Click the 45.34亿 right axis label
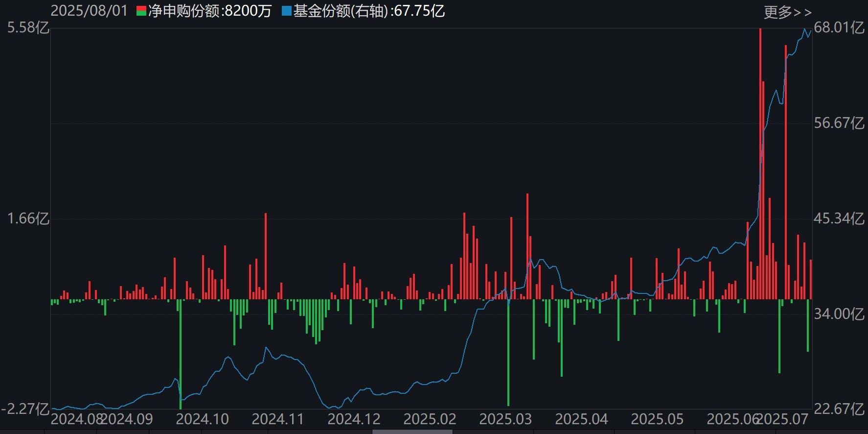The height and width of the screenshot is (434, 868). [x=839, y=218]
